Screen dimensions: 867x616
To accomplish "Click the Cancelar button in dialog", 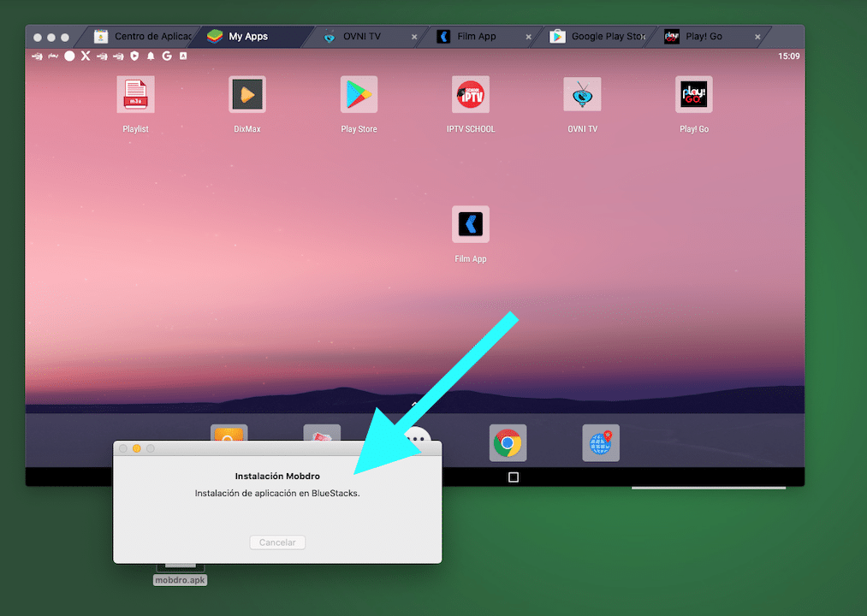I will click(277, 542).
